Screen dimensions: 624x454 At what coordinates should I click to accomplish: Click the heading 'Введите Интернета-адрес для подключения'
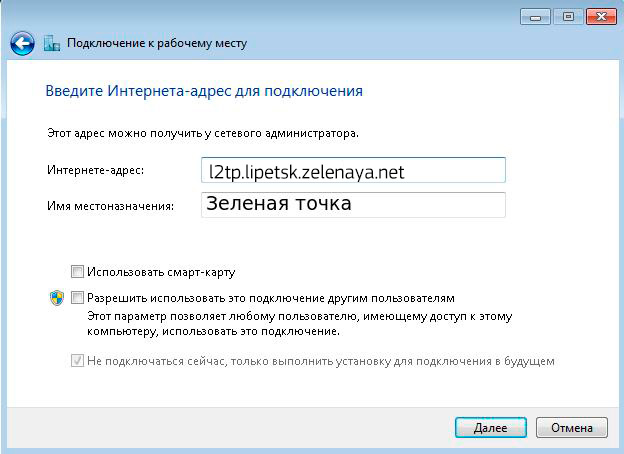tap(204, 91)
